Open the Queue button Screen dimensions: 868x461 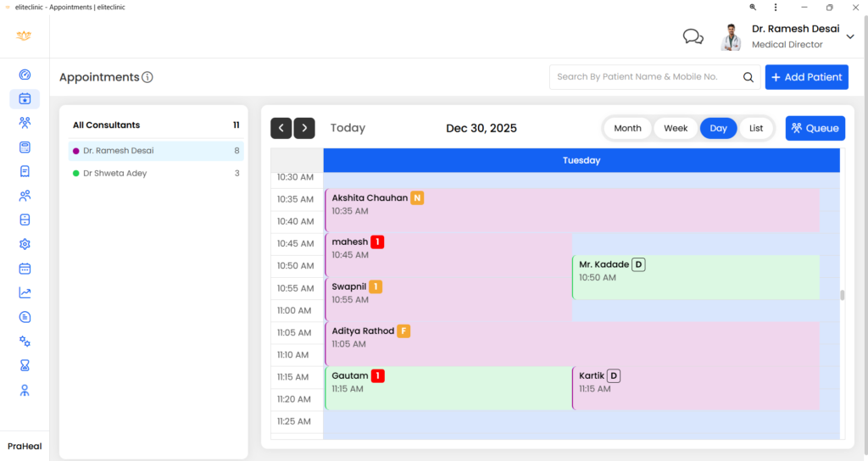click(x=815, y=128)
